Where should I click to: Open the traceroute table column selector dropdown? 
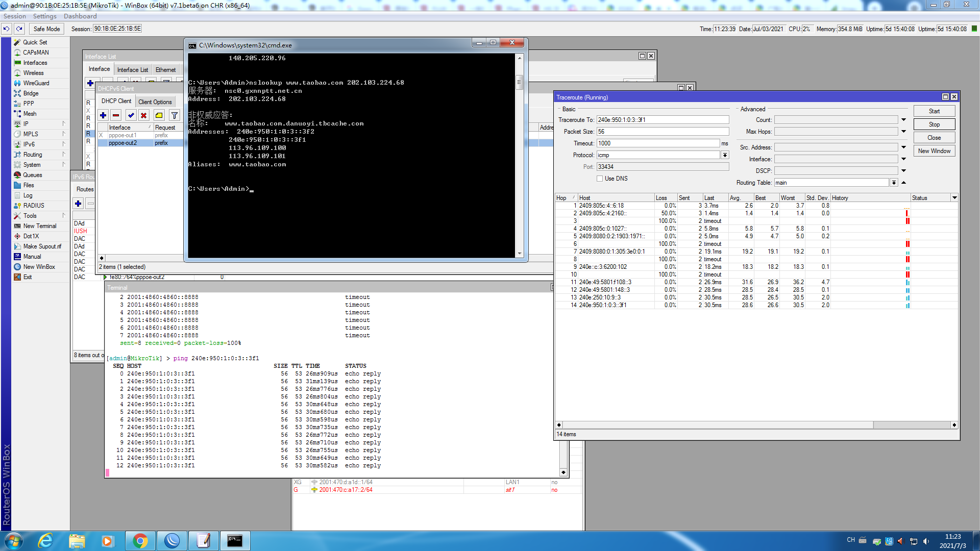coord(954,198)
